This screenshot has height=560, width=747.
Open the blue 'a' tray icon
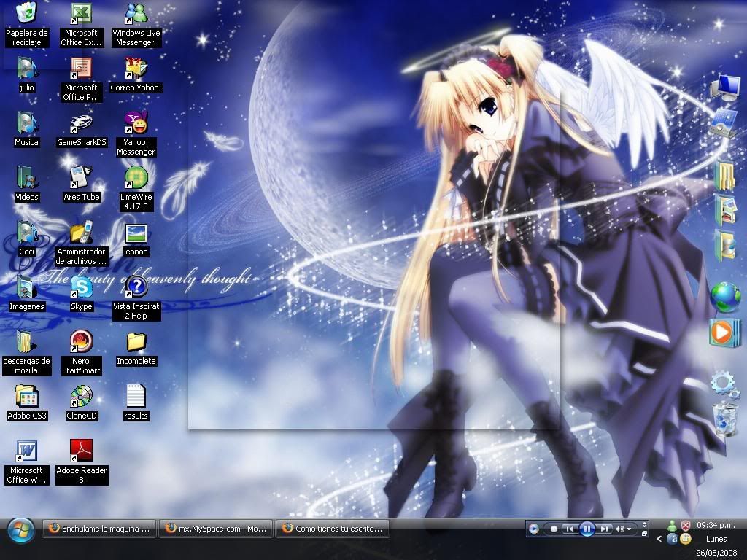click(672, 539)
